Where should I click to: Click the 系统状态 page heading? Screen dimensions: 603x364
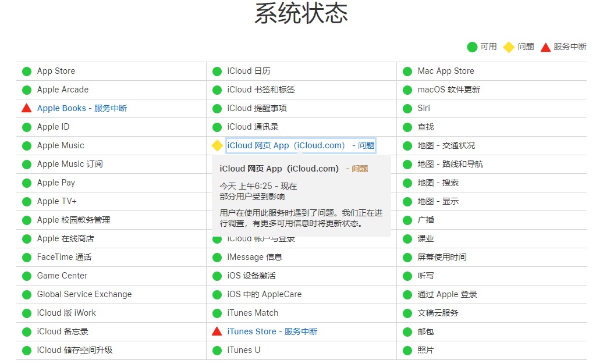(301, 13)
